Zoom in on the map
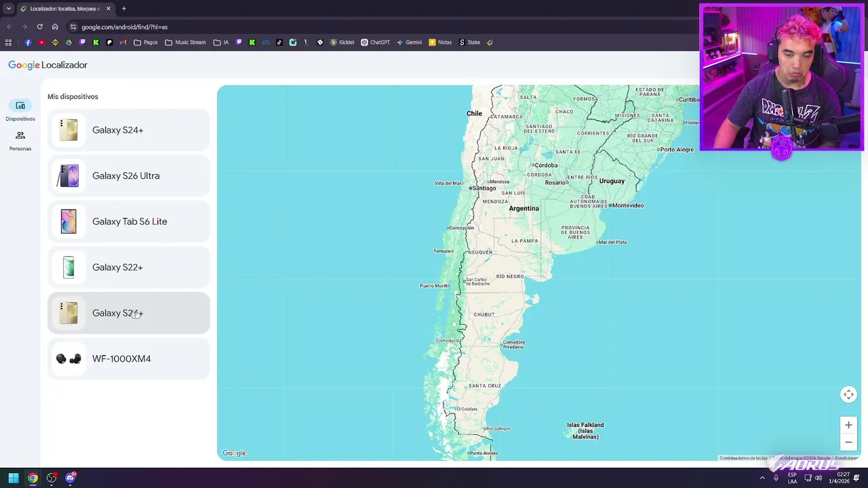 click(x=848, y=425)
